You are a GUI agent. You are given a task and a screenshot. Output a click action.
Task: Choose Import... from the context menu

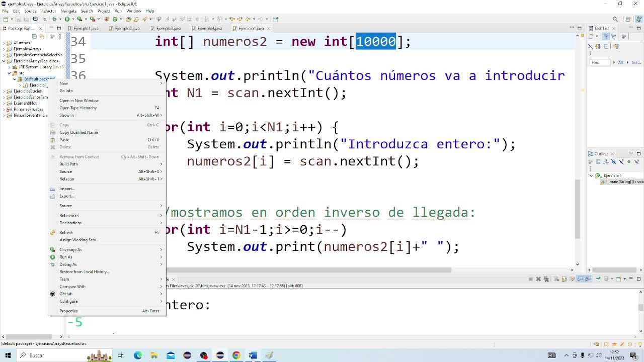tap(107, 189)
